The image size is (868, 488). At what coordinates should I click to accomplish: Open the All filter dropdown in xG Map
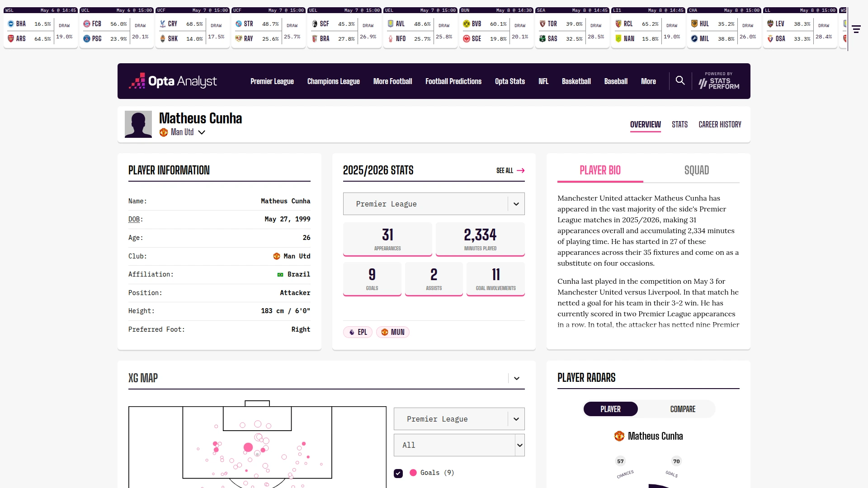pos(459,445)
